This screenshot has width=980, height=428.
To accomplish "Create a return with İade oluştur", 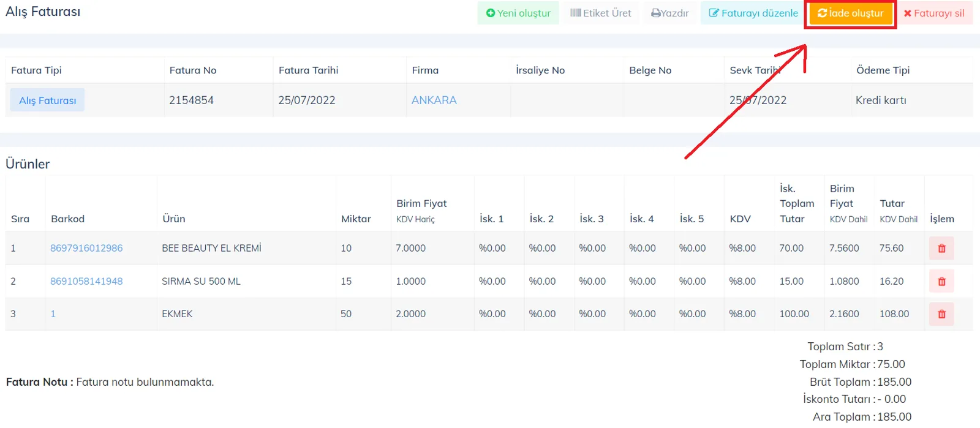I will pos(851,13).
